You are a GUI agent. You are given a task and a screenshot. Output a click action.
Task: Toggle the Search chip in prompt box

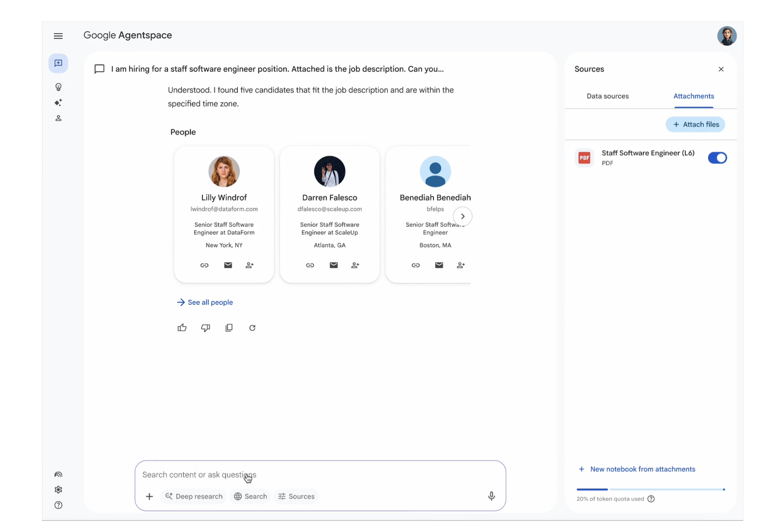(250, 496)
